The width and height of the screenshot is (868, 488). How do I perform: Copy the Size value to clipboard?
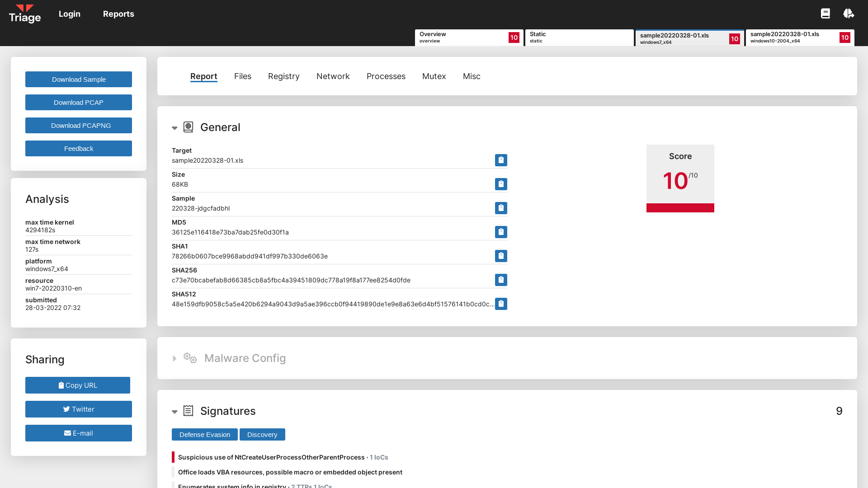point(501,184)
